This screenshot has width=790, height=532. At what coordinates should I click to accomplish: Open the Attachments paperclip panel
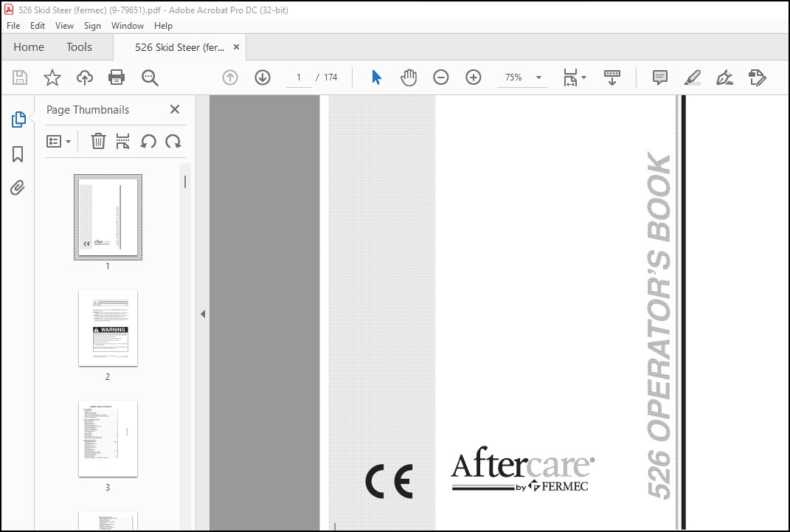(x=18, y=188)
